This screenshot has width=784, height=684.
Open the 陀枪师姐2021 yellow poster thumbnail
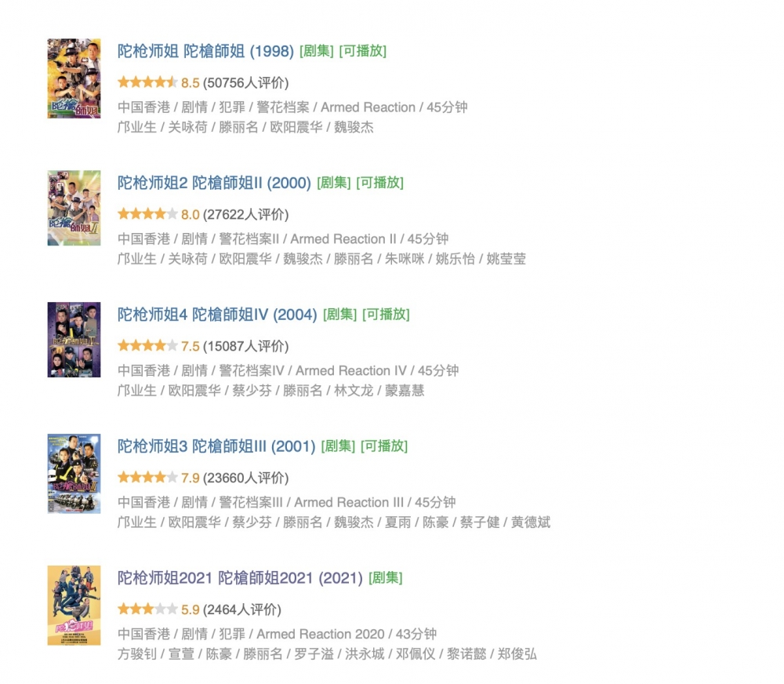click(74, 606)
